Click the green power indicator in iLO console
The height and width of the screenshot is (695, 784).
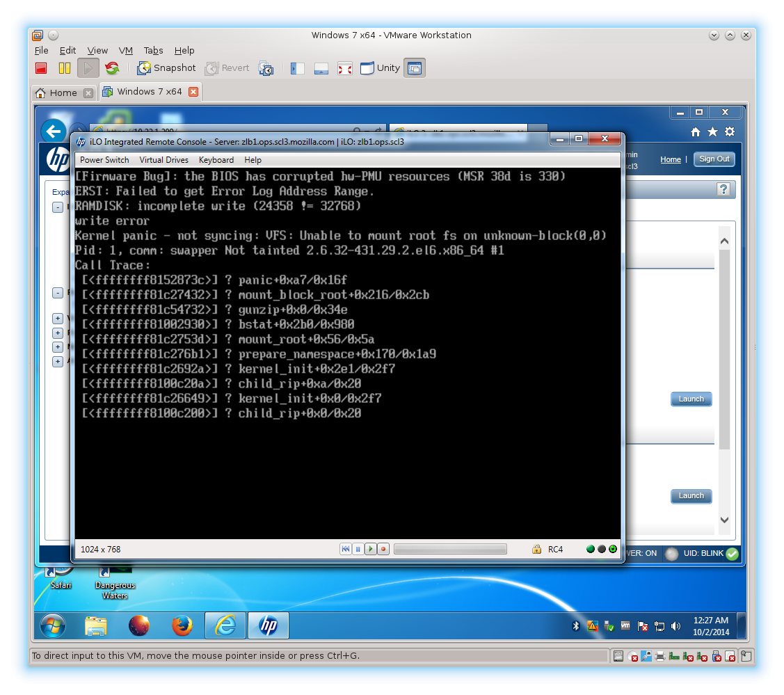click(590, 549)
